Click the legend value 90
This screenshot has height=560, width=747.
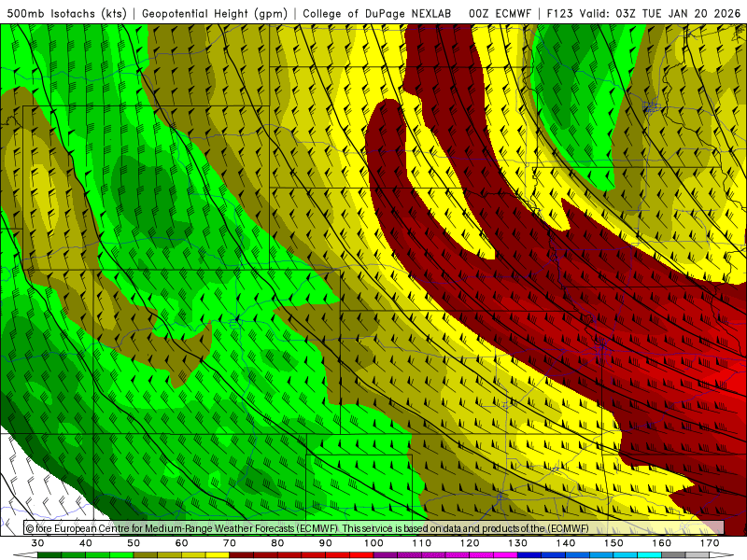pos(326,543)
